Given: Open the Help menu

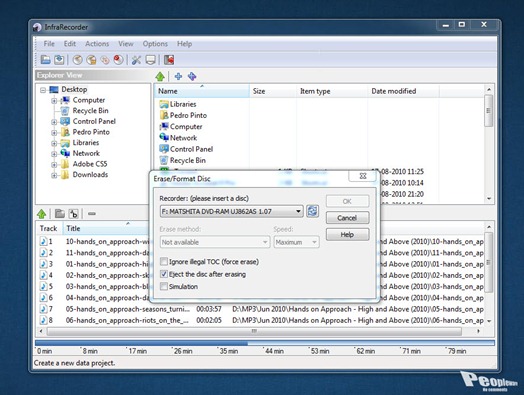Looking at the screenshot, I should [184, 44].
